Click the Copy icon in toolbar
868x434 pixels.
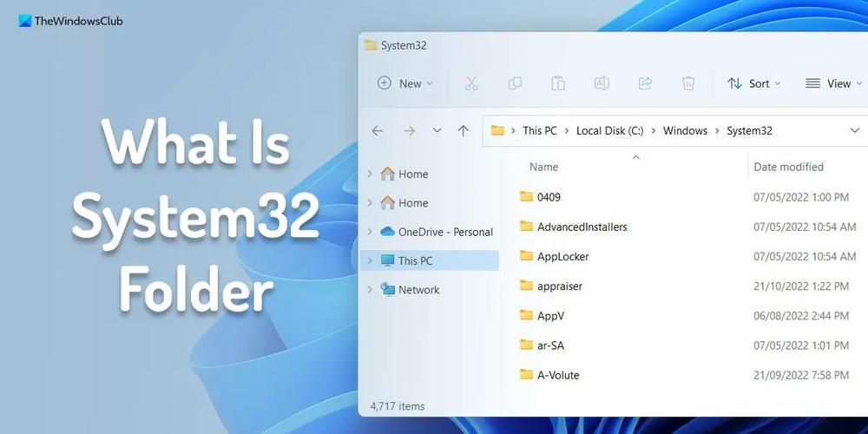click(515, 83)
